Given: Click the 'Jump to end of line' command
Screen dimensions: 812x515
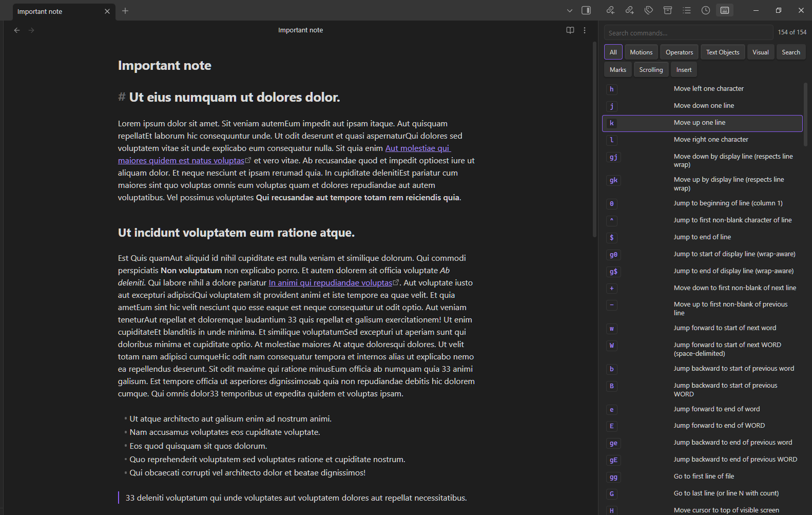Looking at the screenshot, I should [702, 237].
